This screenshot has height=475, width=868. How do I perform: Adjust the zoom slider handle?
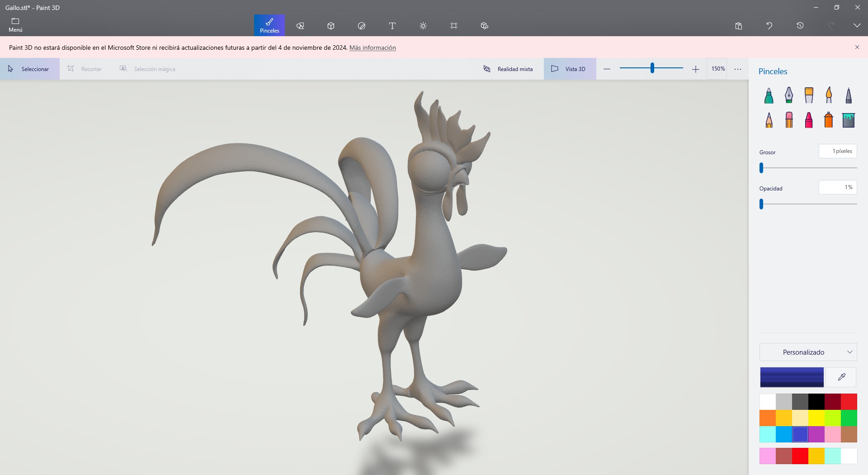[652, 68]
